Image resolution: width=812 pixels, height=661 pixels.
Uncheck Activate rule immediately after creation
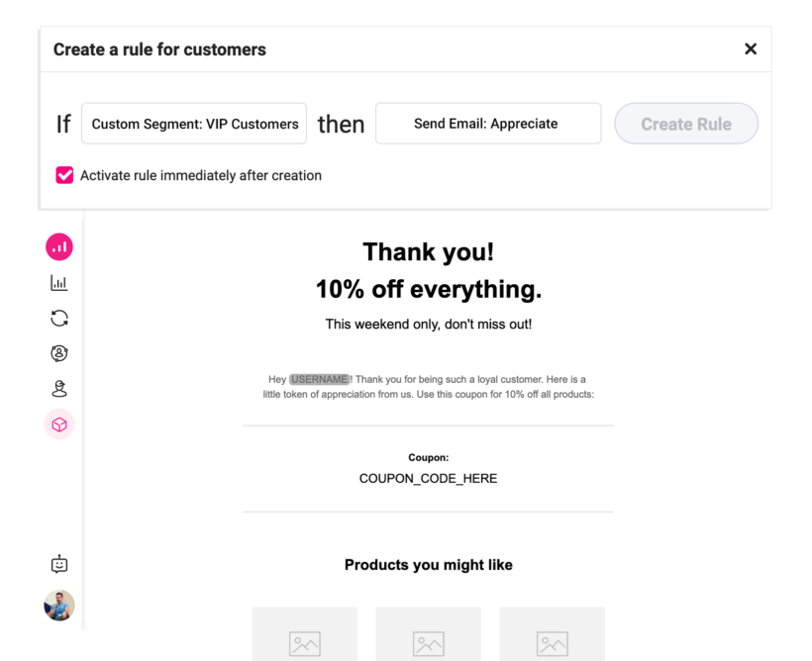[64, 175]
